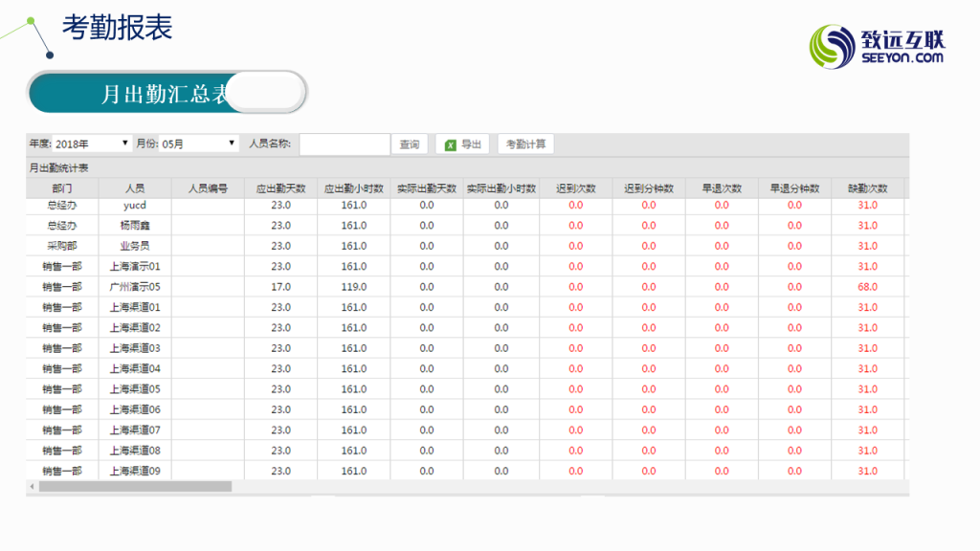Click the 迟到次数 column header
Viewport: 980px width, 551px height.
[x=575, y=188]
